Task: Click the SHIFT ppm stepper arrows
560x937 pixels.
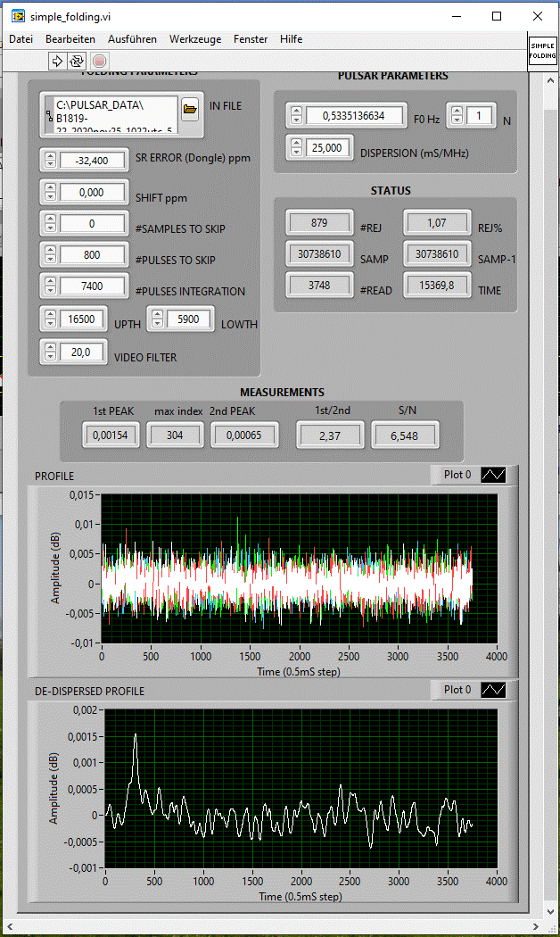Action: [x=50, y=192]
